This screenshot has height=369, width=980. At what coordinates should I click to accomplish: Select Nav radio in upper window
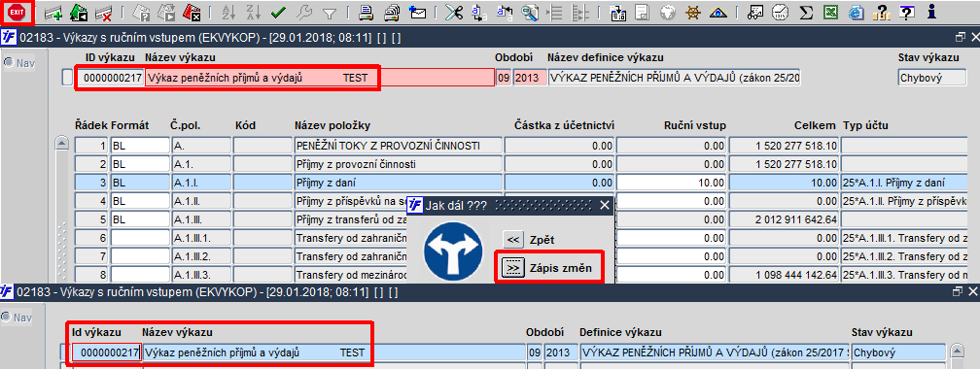9,62
